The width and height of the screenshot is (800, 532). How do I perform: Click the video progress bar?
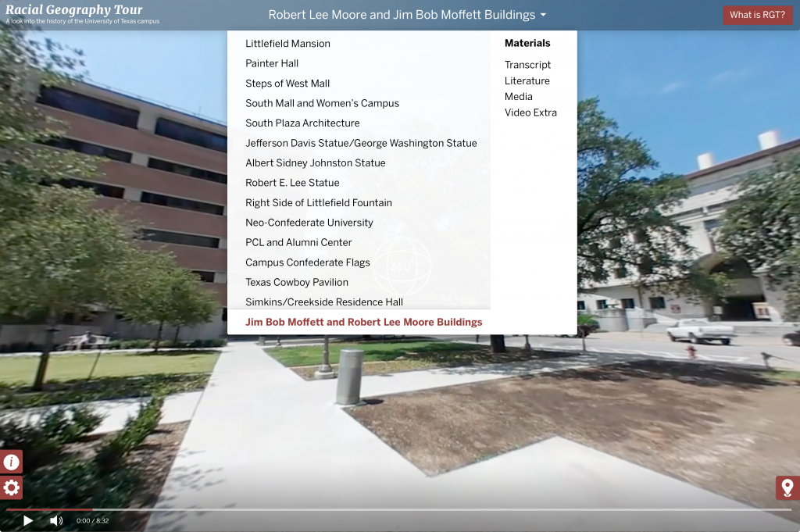[x=398, y=509]
